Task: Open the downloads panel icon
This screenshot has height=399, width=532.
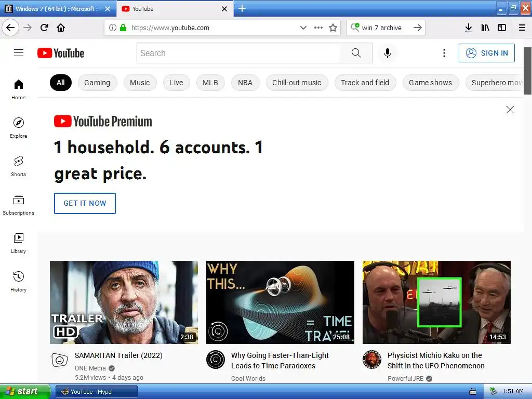Action: point(468,28)
